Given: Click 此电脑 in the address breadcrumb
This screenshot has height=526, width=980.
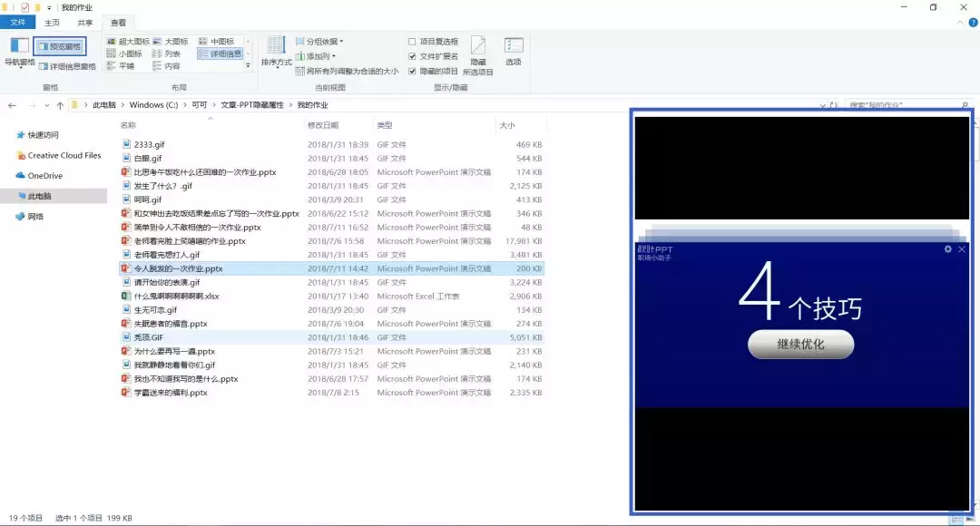Looking at the screenshot, I should click(x=104, y=105).
